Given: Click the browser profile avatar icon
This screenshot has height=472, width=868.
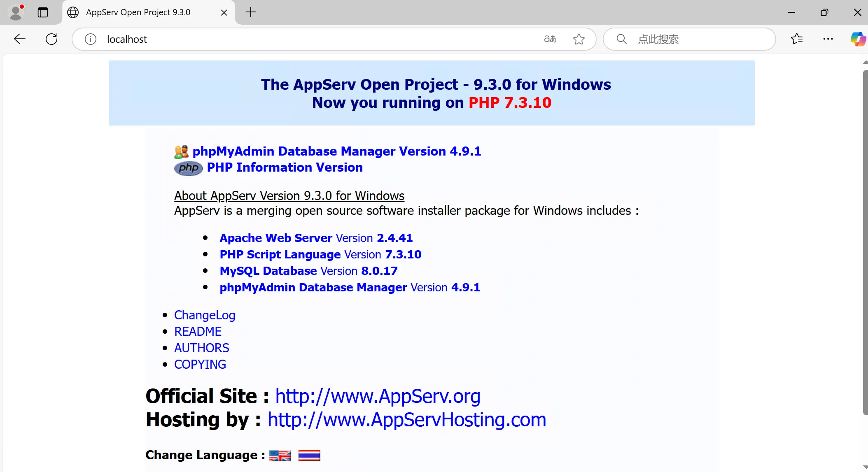Looking at the screenshot, I should (16, 12).
